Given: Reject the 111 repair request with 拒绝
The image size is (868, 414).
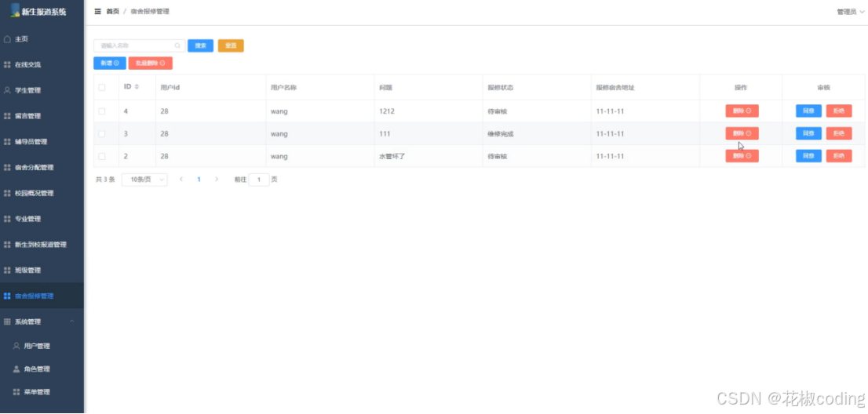Looking at the screenshot, I should point(839,133).
